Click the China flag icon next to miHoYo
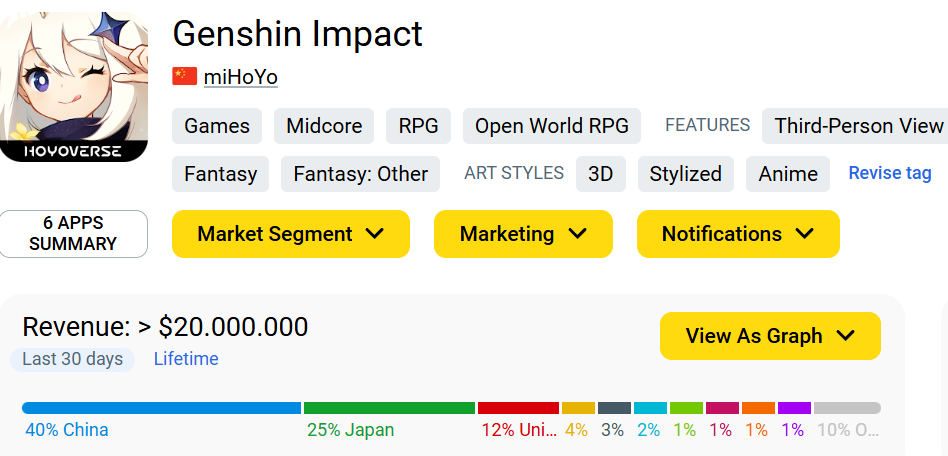 click(x=184, y=76)
